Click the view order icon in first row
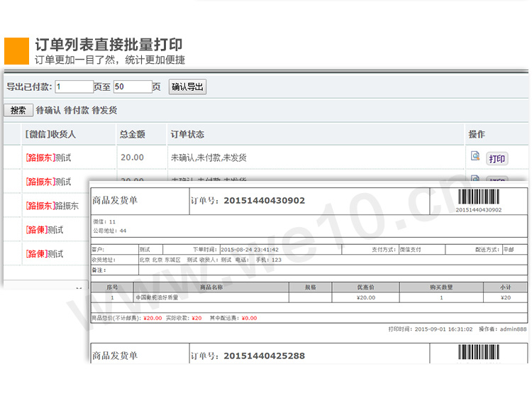Screen dimensions: 532x396 475,156
